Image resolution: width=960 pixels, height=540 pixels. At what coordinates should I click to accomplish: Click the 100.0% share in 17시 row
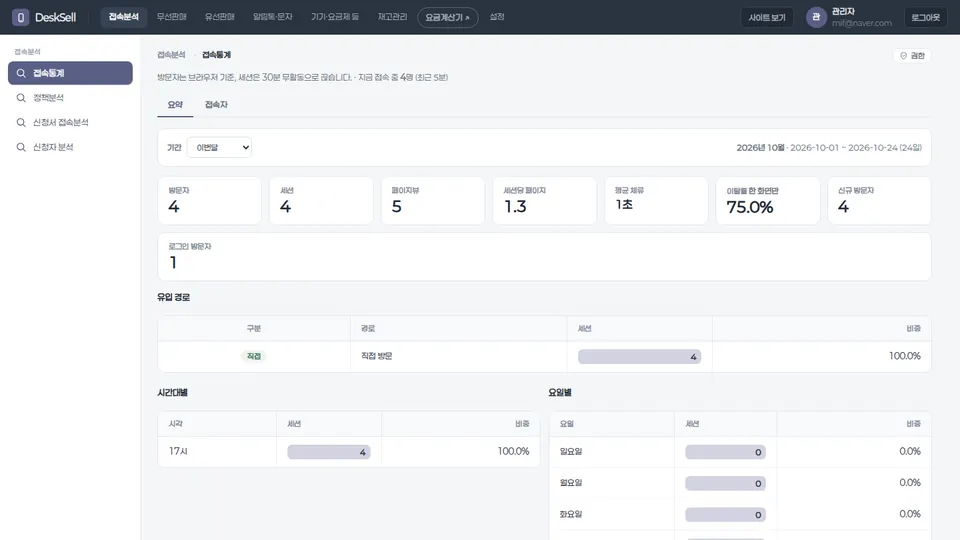513,452
